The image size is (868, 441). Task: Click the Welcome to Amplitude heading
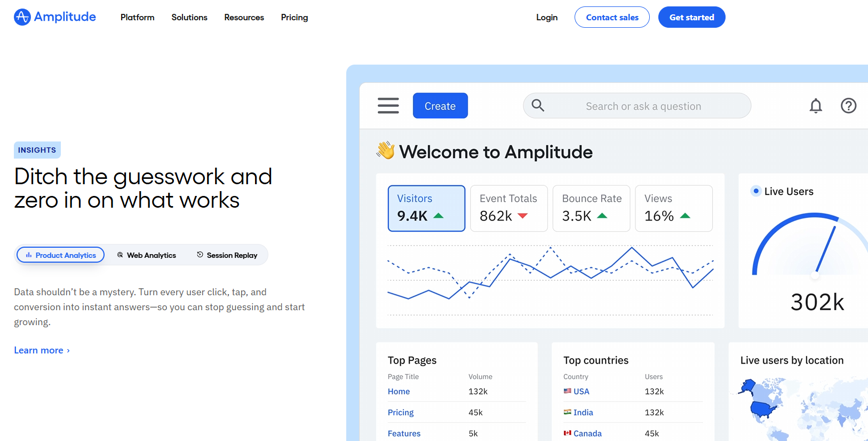click(496, 152)
